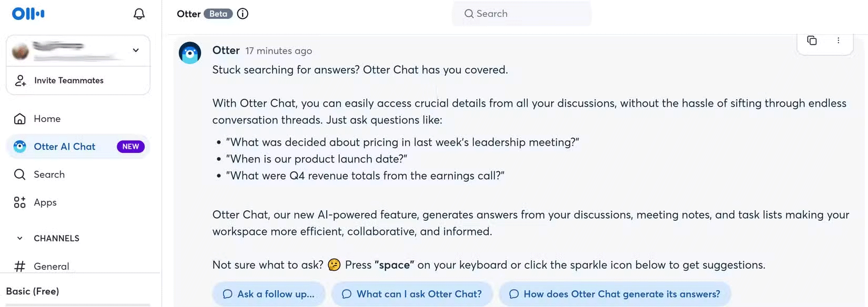Open the General channel
The image size is (868, 307).
click(x=51, y=266)
